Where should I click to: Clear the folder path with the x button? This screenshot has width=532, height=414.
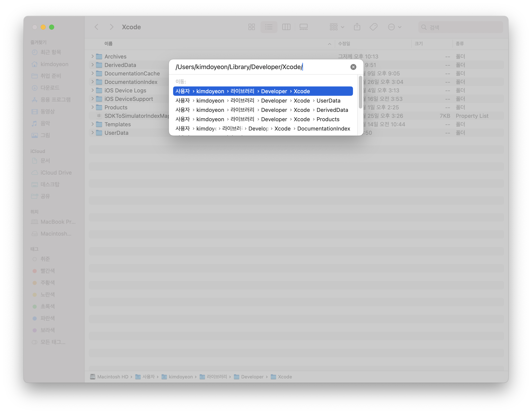coord(353,67)
